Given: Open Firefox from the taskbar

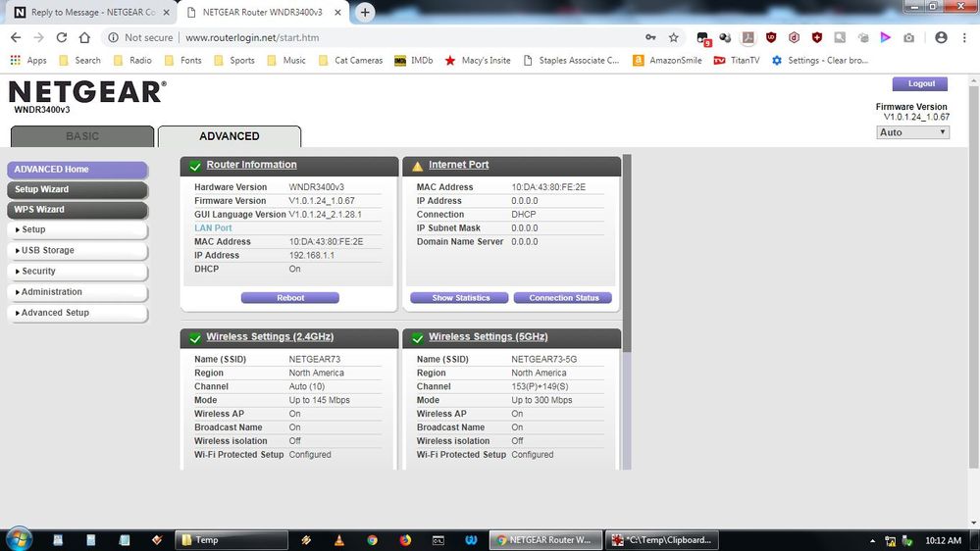Looking at the screenshot, I should tap(405, 539).
